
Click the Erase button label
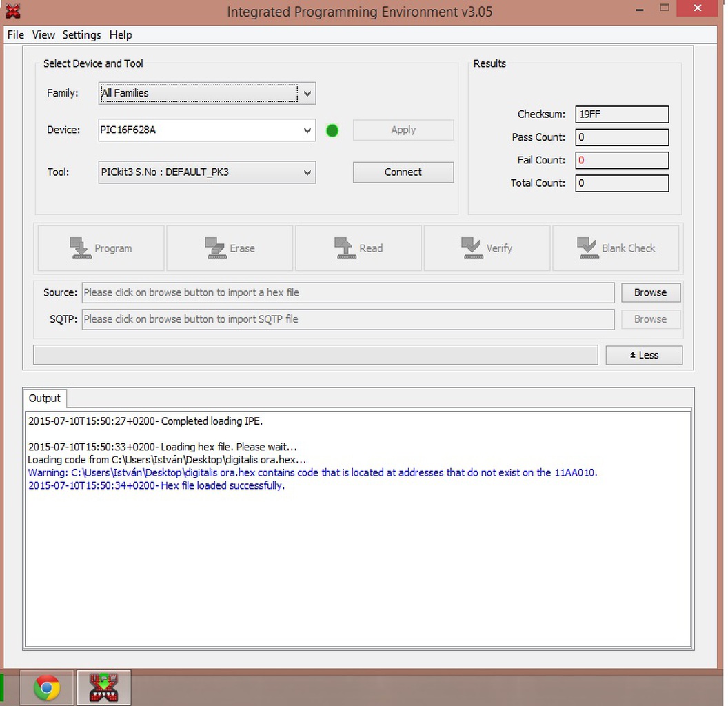pos(243,248)
